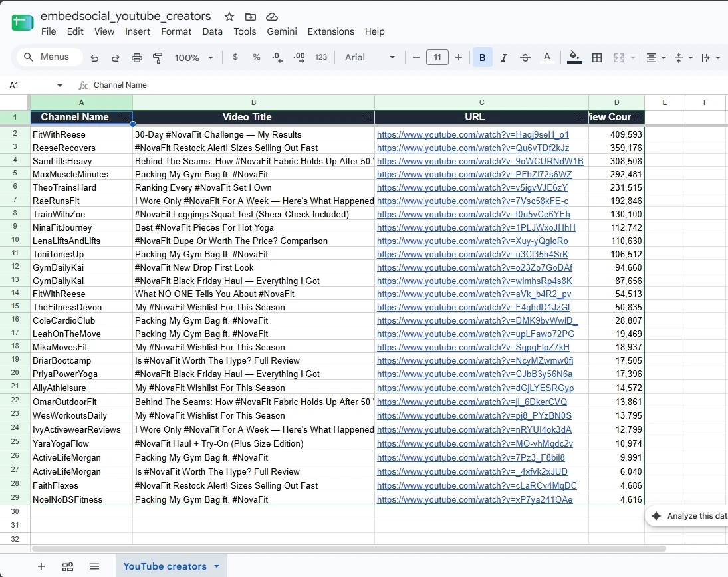Increase decimal places icon
The image size is (728, 577).
coord(299,58)
